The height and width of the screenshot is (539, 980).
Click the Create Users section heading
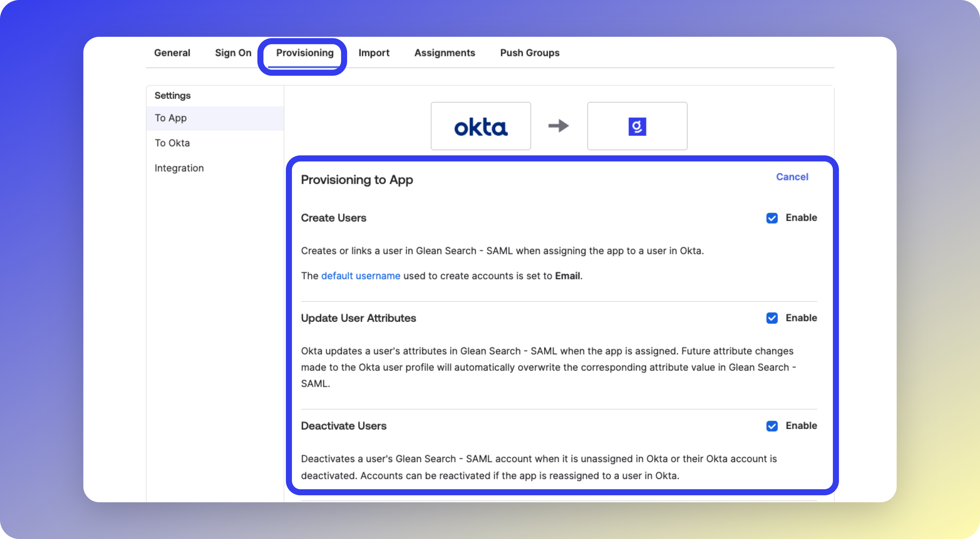[x=333, y=218]
